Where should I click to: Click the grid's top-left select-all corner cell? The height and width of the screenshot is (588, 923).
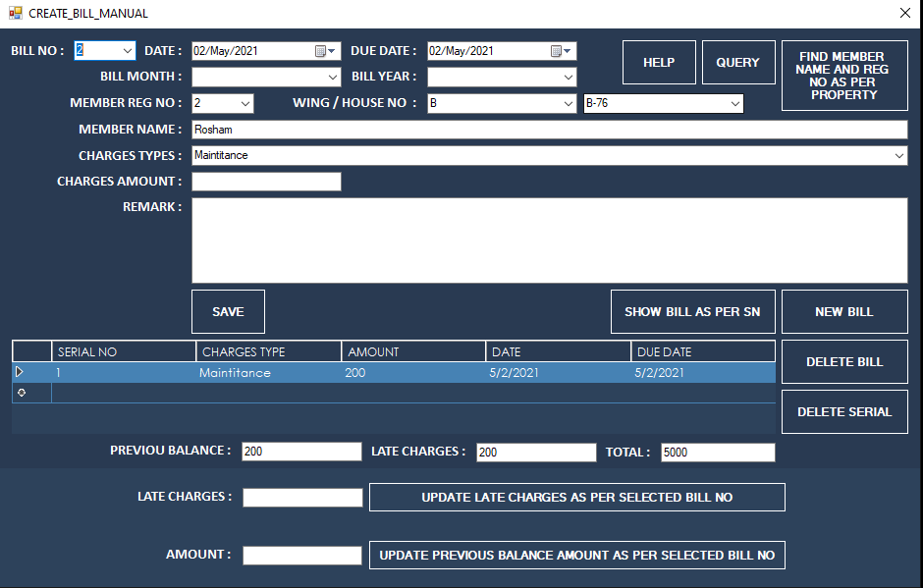31,352
